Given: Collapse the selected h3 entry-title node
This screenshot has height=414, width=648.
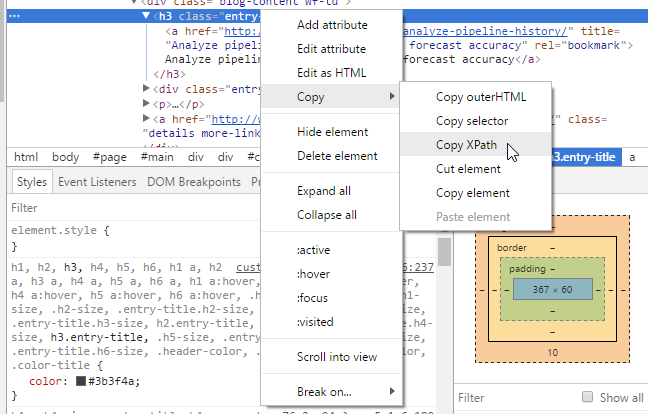Looking at the screenshot, I should click(146, 16).
